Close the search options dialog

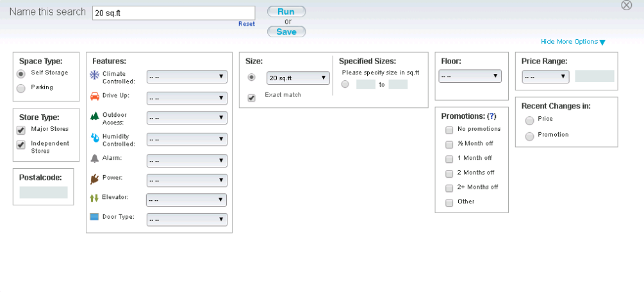click(626, 5)
